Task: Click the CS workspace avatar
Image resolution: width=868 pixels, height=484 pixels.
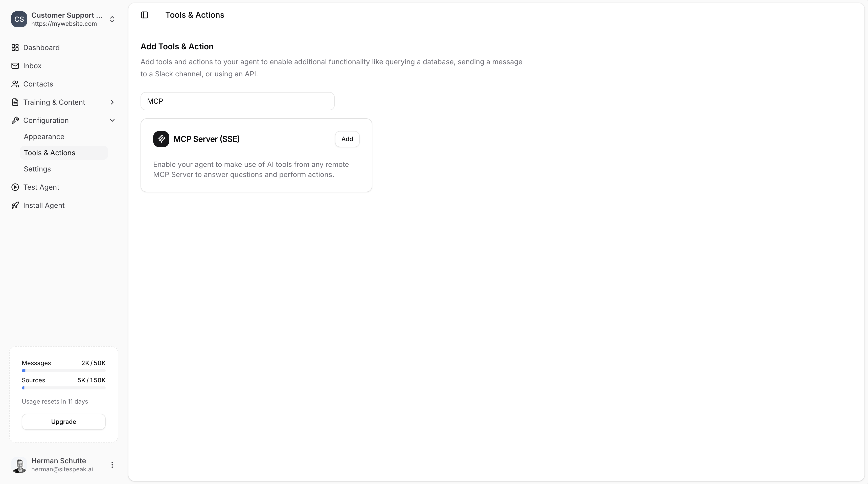Action: click(x=19, y=19)
